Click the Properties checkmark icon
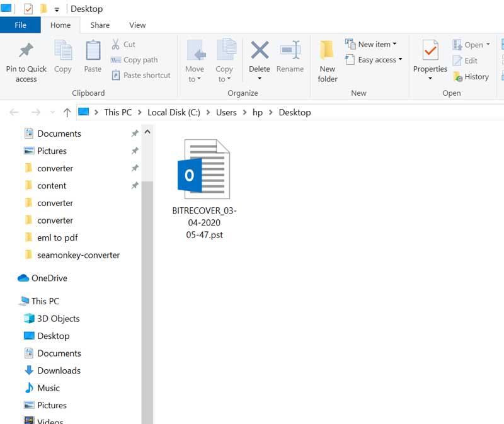 point(430,50)
